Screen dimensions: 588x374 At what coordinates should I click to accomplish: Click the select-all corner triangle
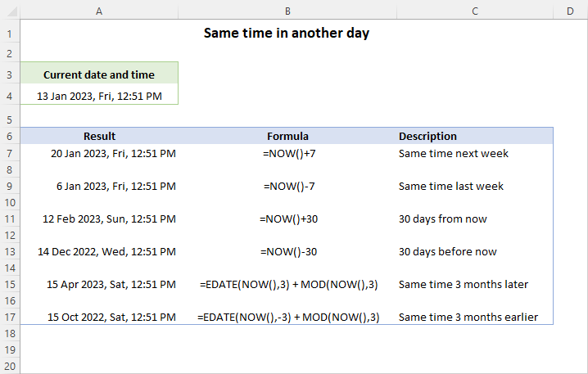coord(10,11)
